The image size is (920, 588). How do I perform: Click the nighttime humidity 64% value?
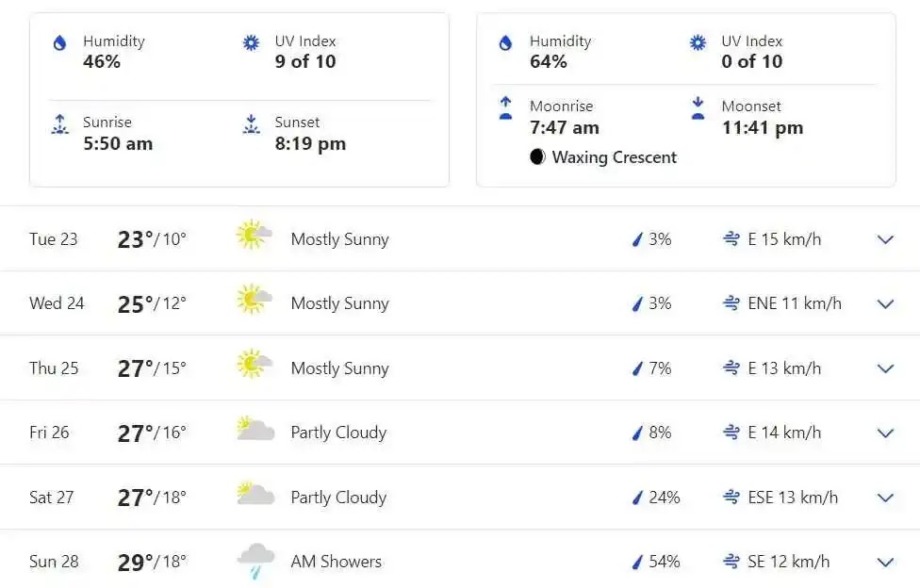point(549,61)
